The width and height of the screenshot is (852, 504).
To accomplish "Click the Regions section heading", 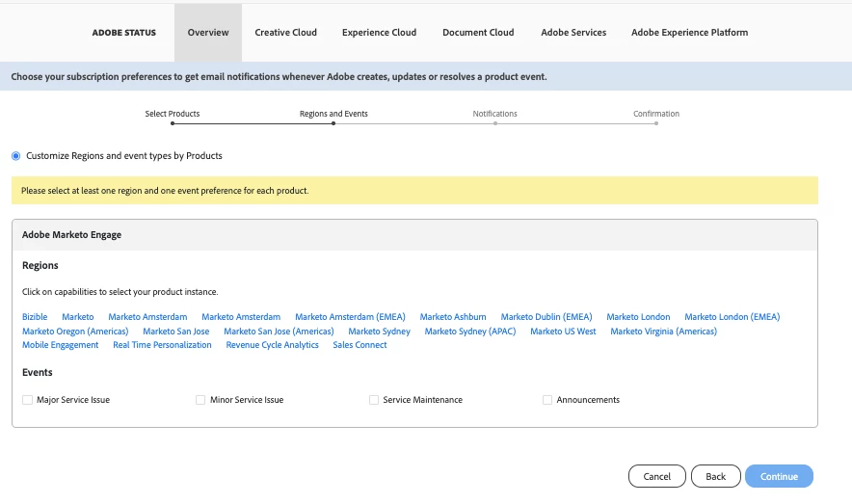I will (40, 266).
